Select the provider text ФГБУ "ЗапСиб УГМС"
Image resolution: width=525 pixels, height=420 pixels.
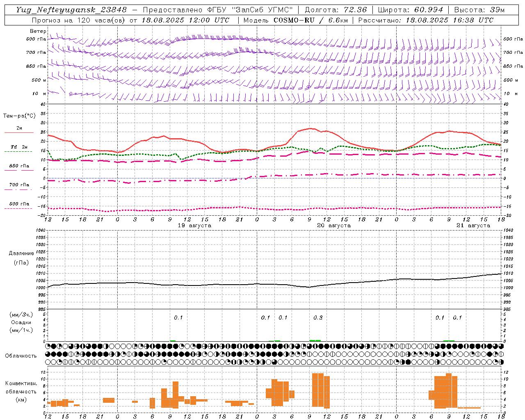pos(251,10)
